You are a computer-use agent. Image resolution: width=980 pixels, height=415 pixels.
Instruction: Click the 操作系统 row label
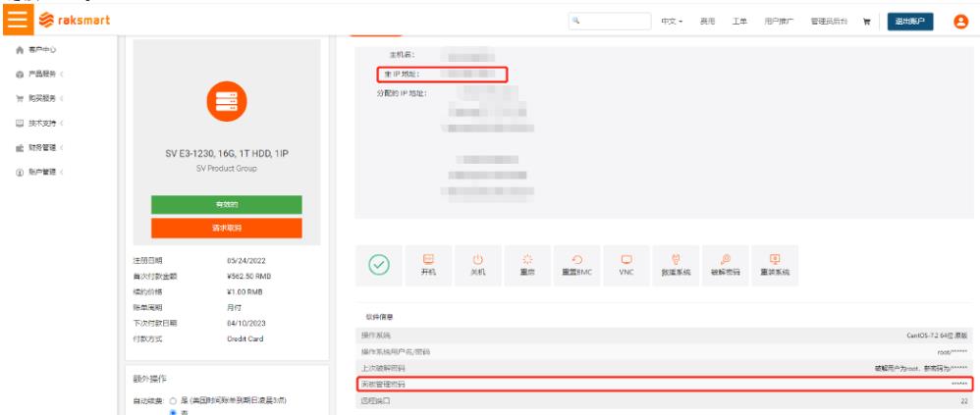376,336
